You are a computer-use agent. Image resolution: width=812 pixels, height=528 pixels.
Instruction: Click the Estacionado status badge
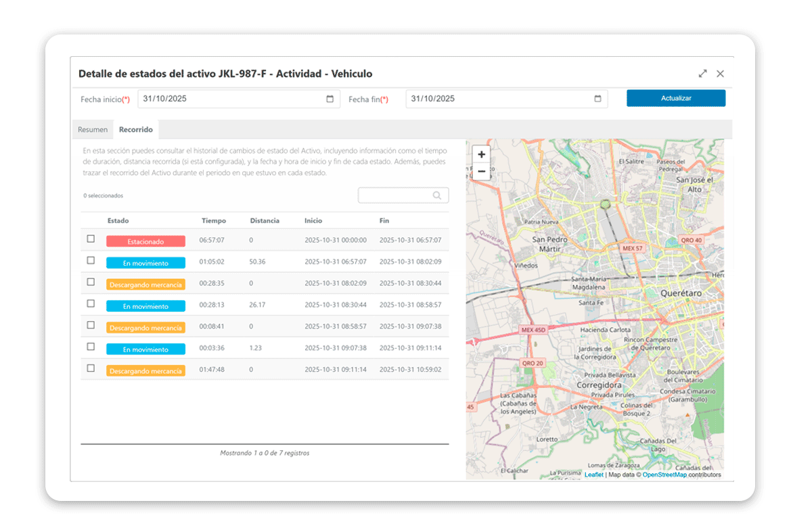coord(145,241)
